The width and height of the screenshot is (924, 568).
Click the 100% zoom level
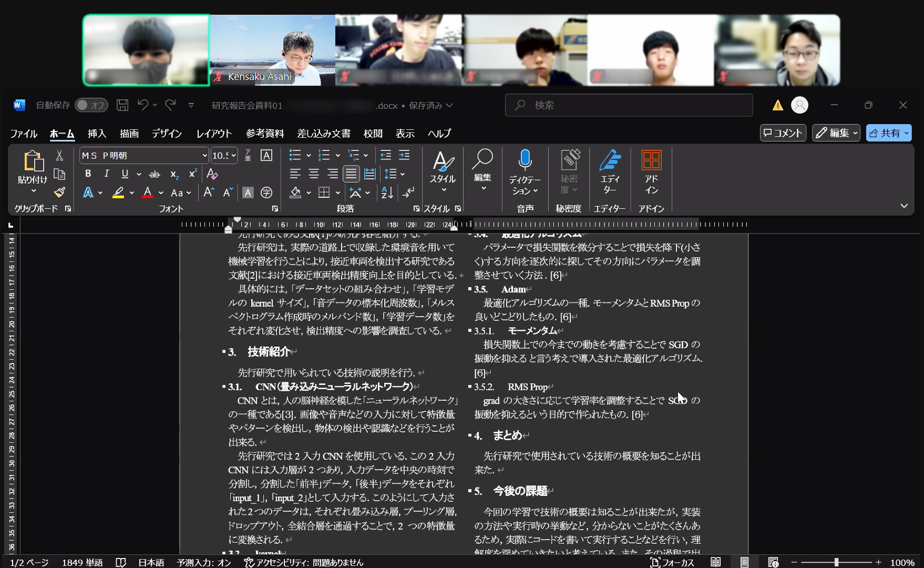(x=902, y=562)
